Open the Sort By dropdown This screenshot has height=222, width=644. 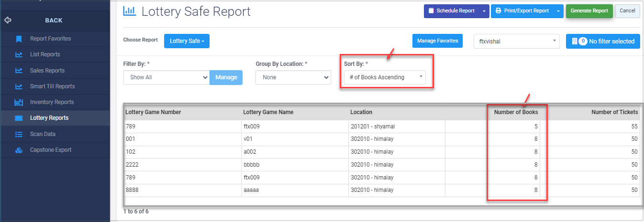click(385, 77)
